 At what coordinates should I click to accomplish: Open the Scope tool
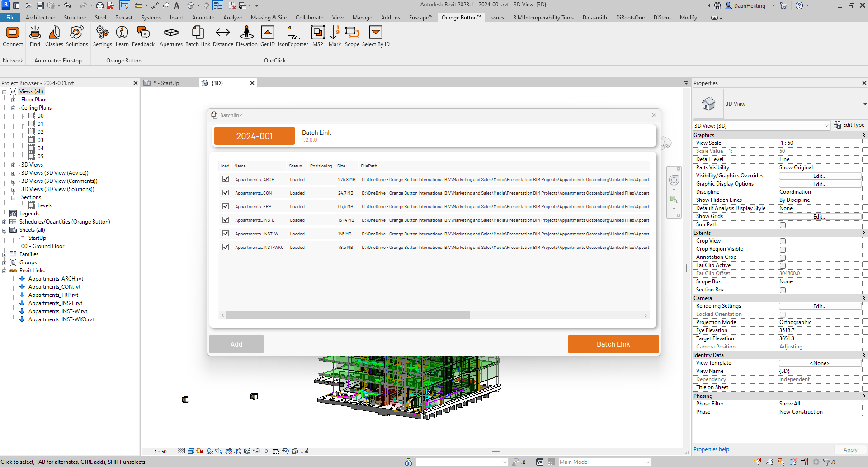(x=352, y=36)
